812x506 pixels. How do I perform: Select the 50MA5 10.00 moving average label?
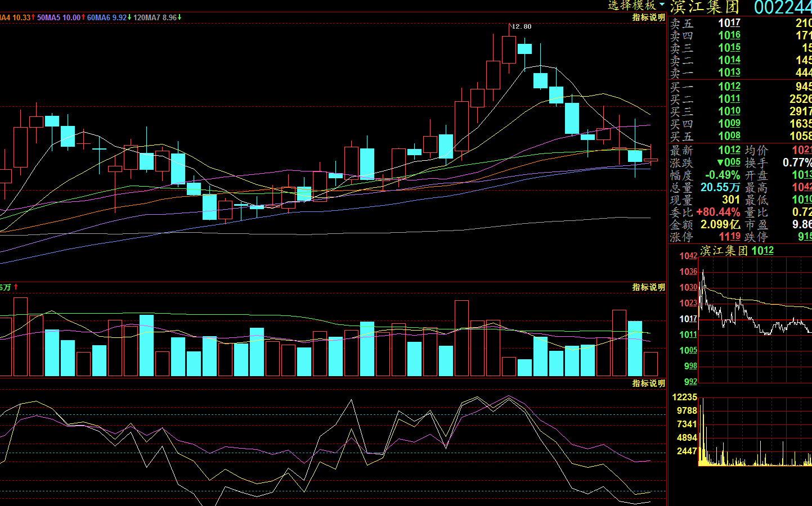61,17
